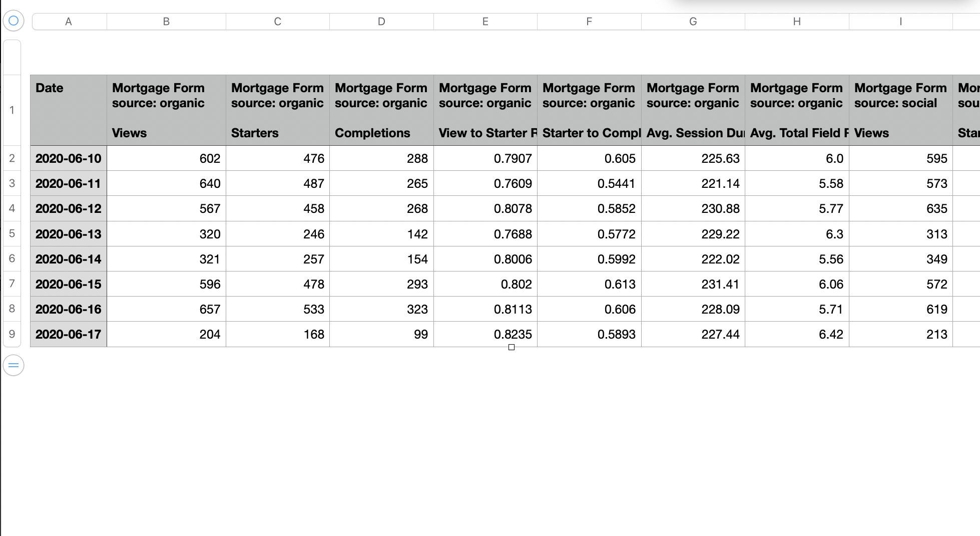This screenshot has height=536, width=980.
Task: Click the cell with value 0.8235
Action: 485,334
